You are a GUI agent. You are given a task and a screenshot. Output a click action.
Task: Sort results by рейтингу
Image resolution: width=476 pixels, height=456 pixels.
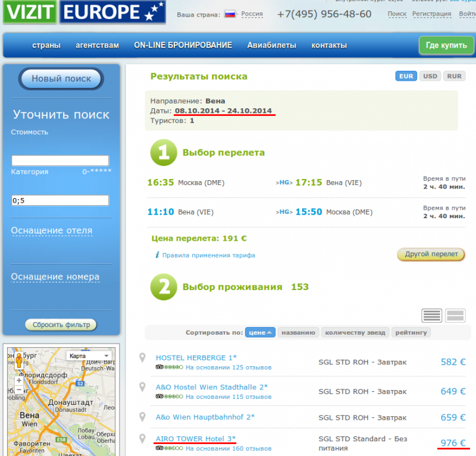[x=411, y=332]
